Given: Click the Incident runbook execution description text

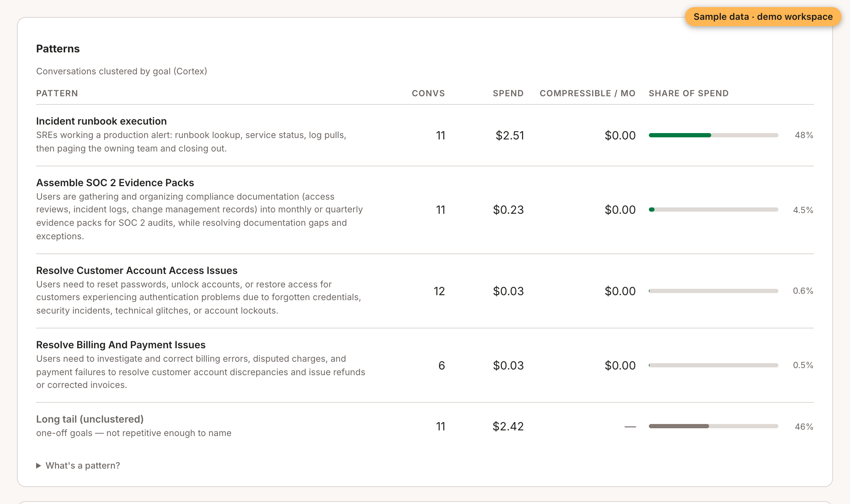Looking at the screenshot, I should click(x=191, y=142).
